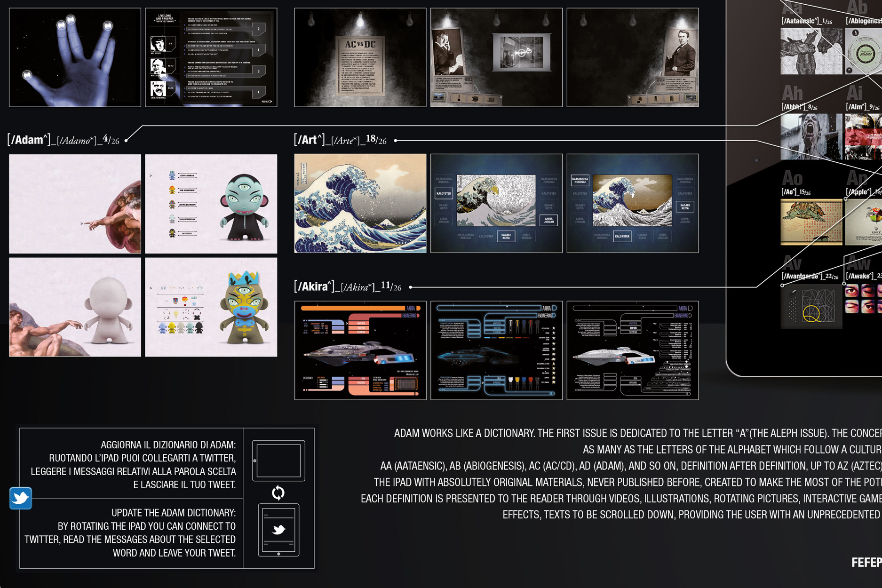This screenshot has height=588, width=882.
Task: Click the 'AGGIORNA IL DIZIONARIO DI ADAM:' text
Action: [168, 445]
